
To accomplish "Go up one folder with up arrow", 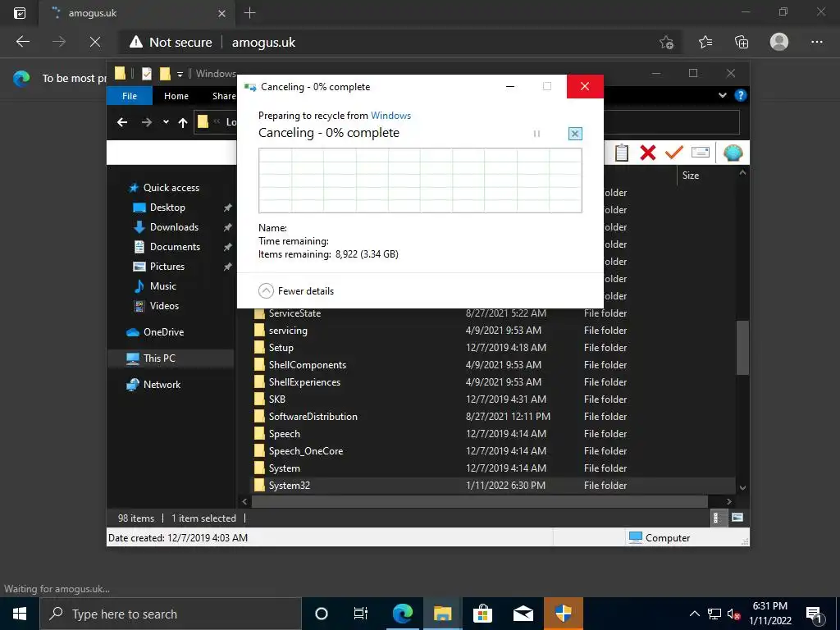I will click(x=183, y=123).
